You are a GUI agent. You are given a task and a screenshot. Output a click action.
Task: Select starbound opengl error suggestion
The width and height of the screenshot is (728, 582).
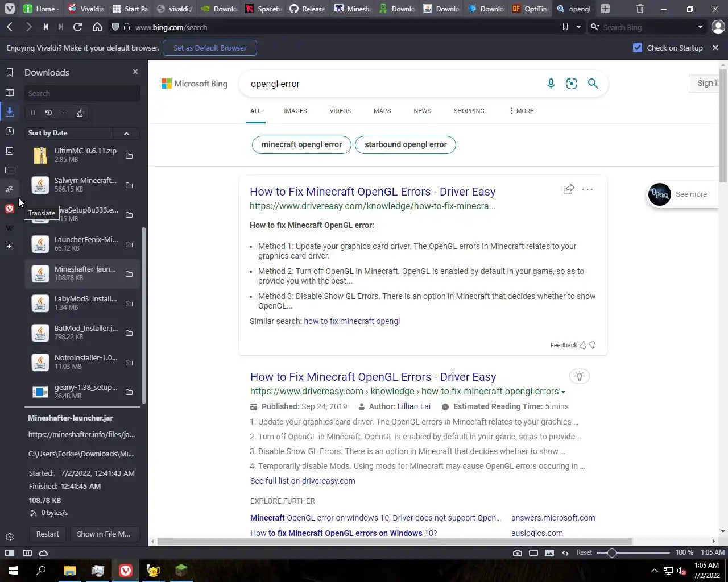(x=406, y=144)
